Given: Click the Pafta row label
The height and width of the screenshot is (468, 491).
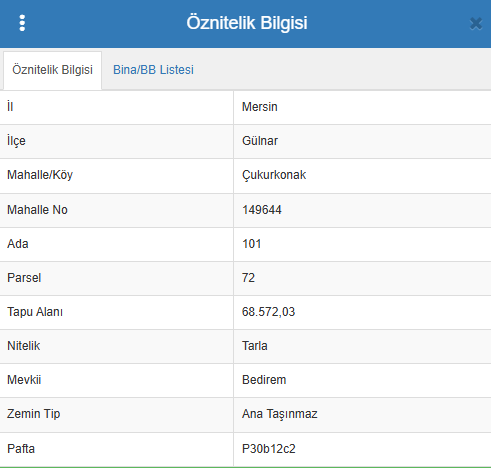Looking at the screenshot, I should (x=21, y=449).
